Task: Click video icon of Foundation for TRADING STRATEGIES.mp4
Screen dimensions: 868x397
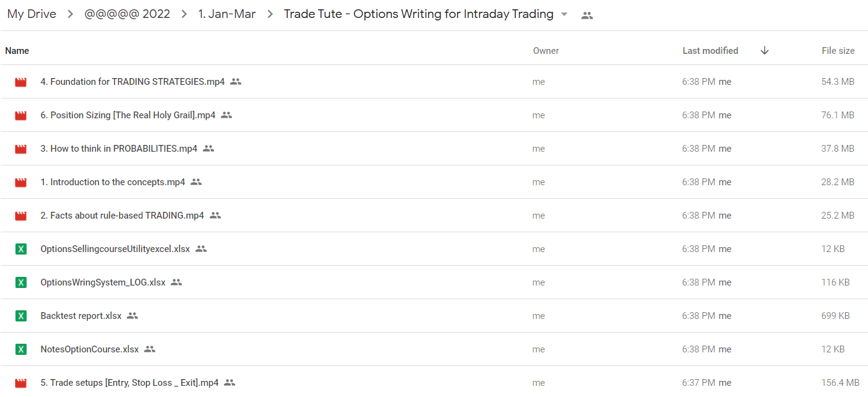Action: click(21, 82)
